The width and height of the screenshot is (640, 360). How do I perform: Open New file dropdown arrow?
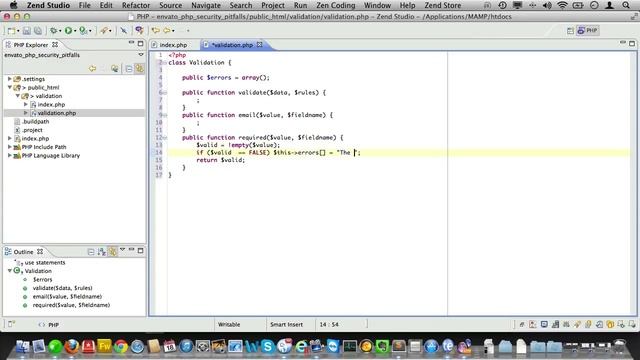[x=18, y=31]
